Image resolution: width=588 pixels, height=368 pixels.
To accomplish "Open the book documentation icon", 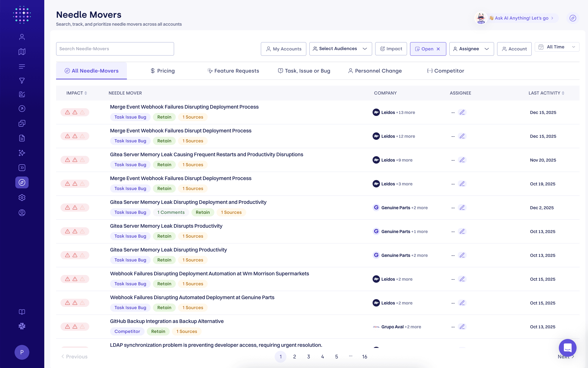I will pos(22,312).
